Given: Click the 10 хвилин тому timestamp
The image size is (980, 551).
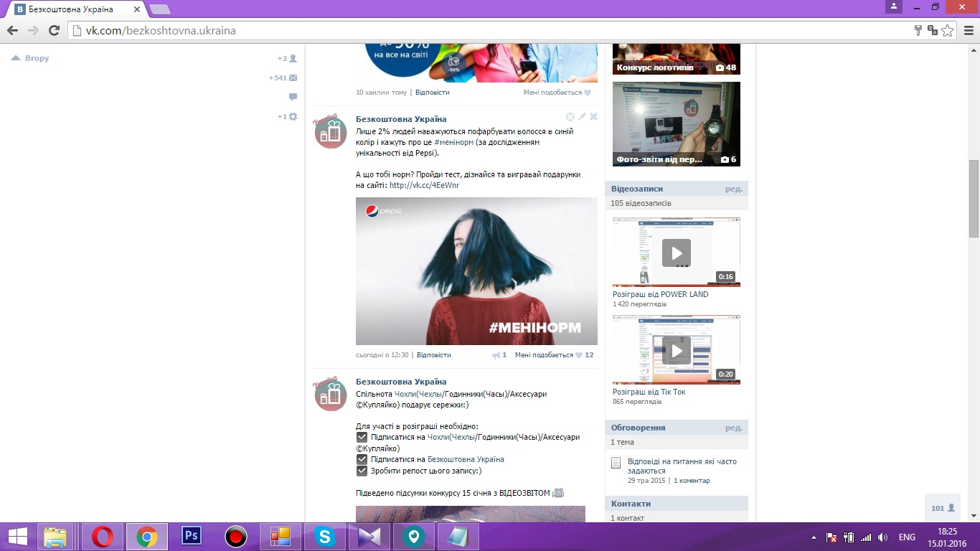Looking at the screenshot, I should (381, 93).
